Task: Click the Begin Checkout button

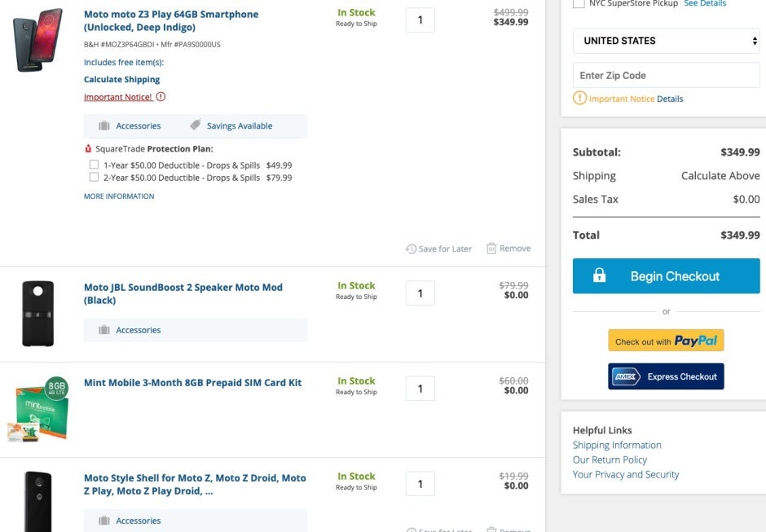Action: point(667,276)
